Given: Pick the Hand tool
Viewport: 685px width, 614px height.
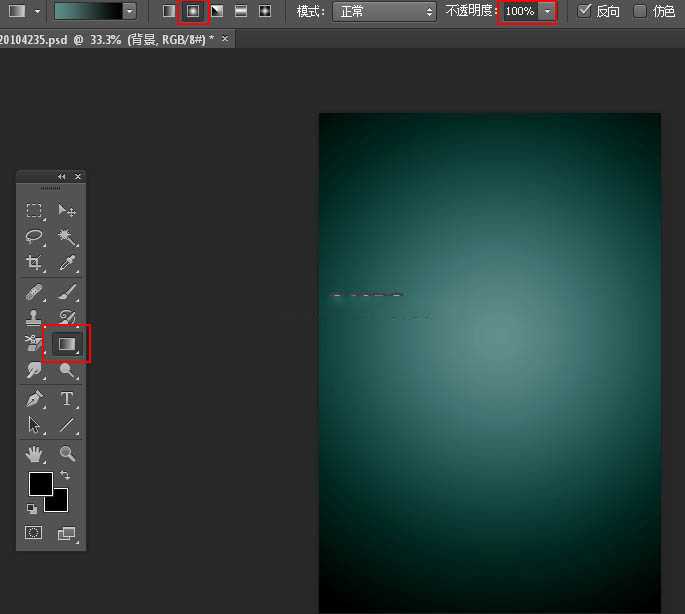Looking at the screenshot, I should coord(34,454).
